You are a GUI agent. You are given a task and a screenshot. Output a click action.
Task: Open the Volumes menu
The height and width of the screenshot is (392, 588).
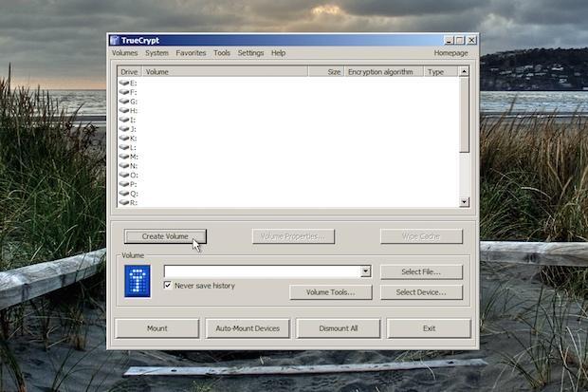[x=125, y=53]
